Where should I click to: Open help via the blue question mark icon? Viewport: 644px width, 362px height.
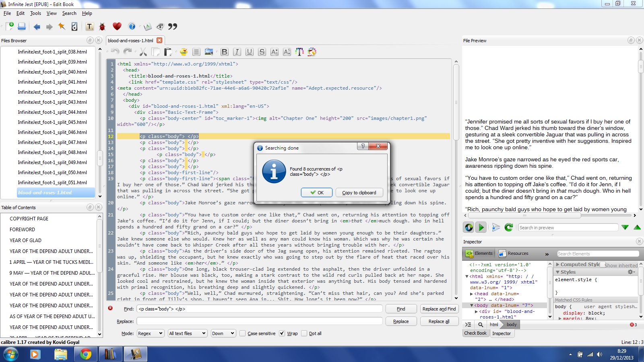click(x=132, y=27)
